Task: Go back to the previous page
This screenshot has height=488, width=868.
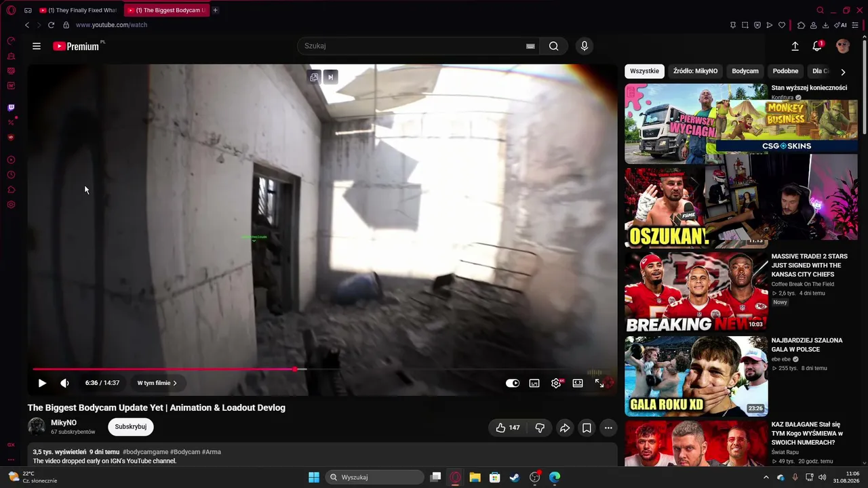Action: 27,25
